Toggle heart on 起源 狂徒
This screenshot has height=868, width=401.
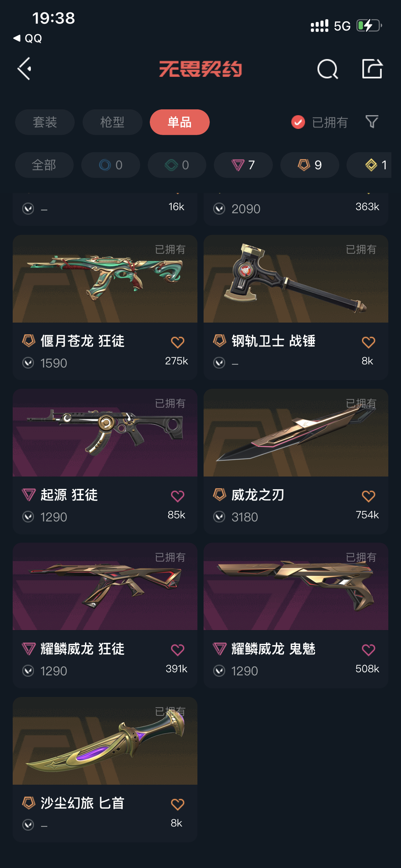[177, 496]
